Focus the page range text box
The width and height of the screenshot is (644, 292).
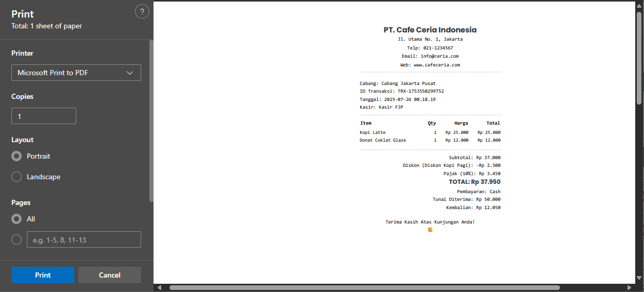click(83, 239)
